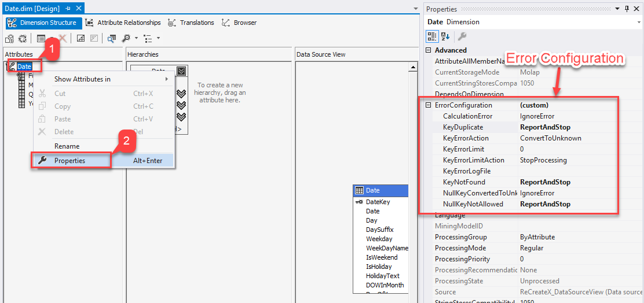Image resolution: width=644 pixels, height=303 pixels.
Task: Open the Attribute Relationships tab
Action: (123, 23)
